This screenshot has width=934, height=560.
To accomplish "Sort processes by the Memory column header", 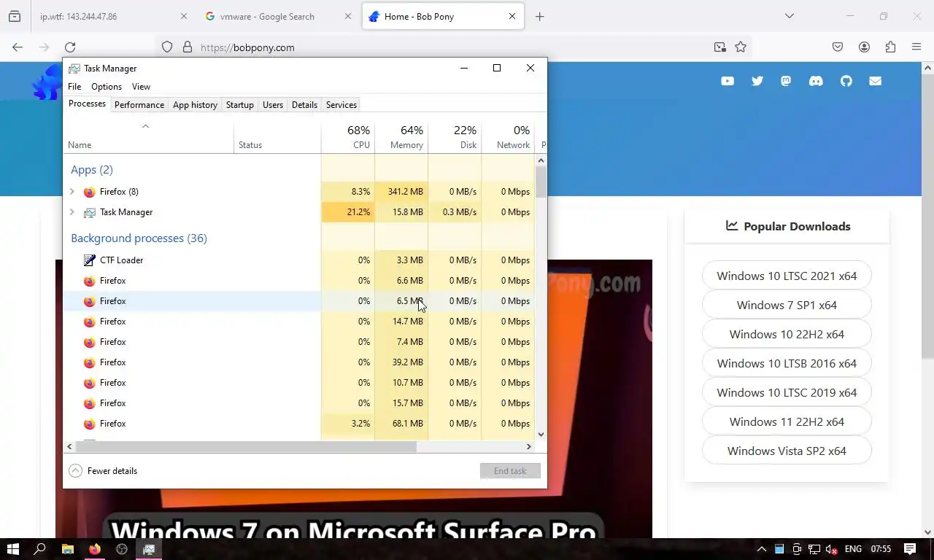I will click(x=401, y=137).
